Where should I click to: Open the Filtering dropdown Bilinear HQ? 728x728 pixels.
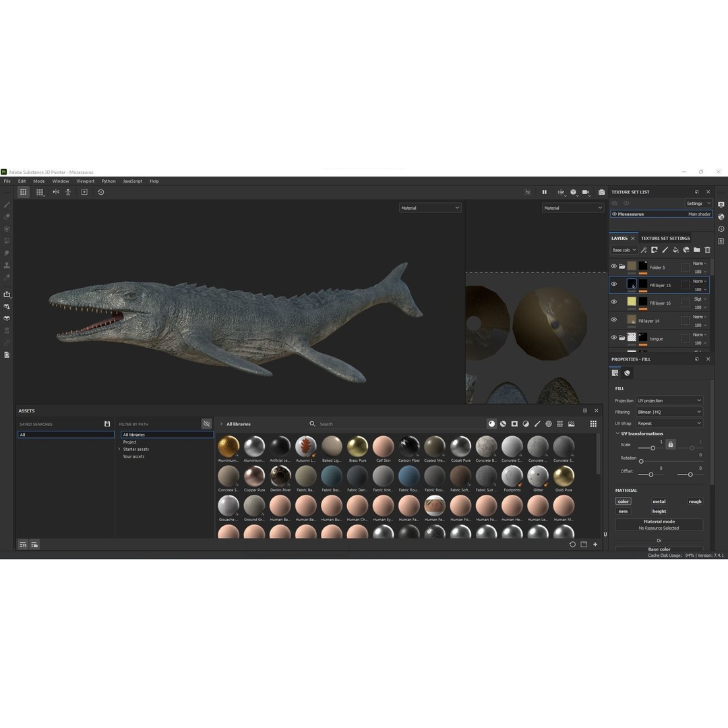pos(669,412)
